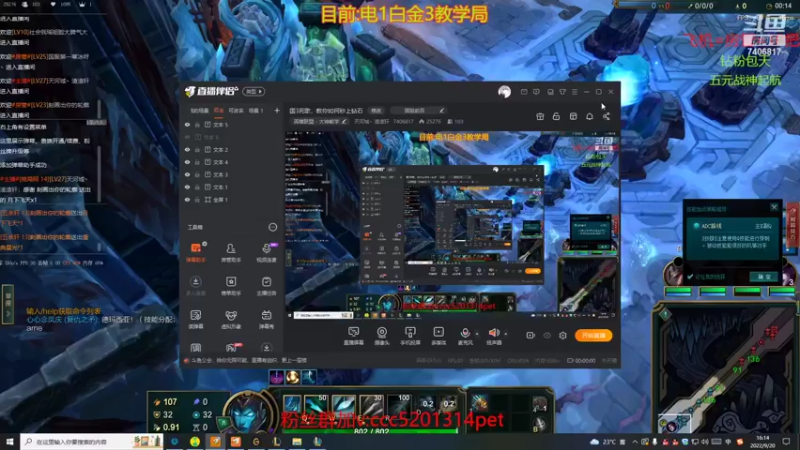Show the hidden 文本 6 layer
Screen dimensions: 800x450
coord(187,137)
